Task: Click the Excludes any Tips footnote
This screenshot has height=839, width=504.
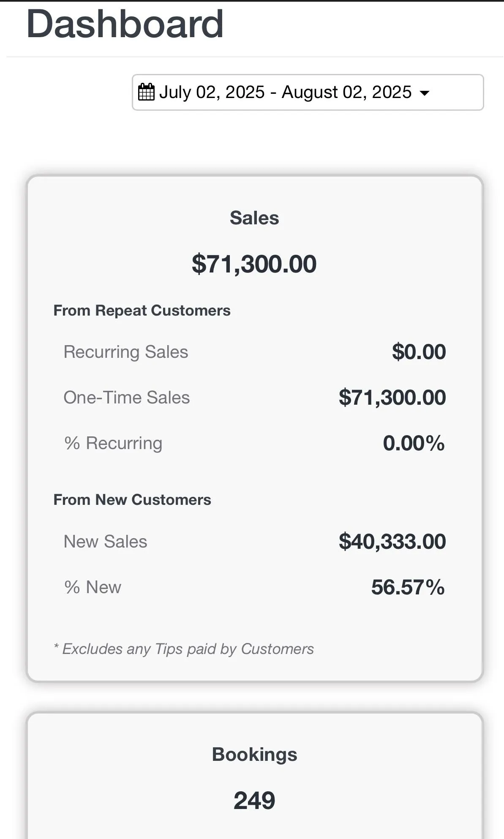Action: click(184, 649)
